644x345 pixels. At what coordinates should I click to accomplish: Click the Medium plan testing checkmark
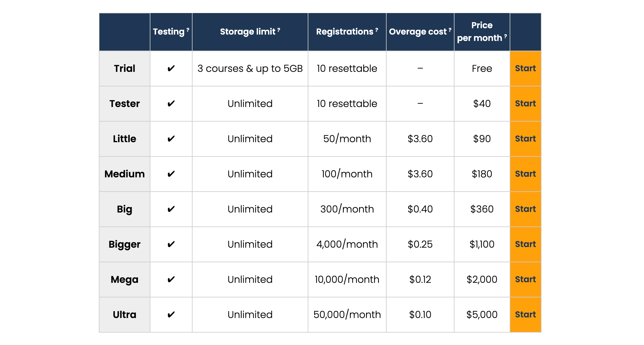[171, 174]
